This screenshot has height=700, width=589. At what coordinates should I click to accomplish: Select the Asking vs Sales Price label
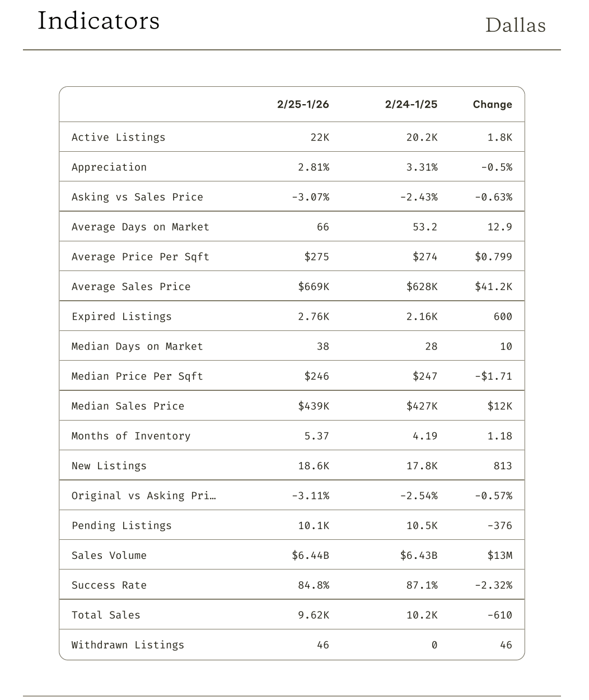pyautogui.click(x=137, y=197)
